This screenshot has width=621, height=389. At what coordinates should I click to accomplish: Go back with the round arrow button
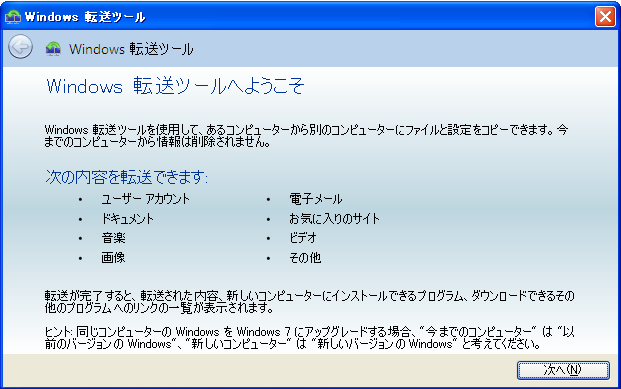20,47
